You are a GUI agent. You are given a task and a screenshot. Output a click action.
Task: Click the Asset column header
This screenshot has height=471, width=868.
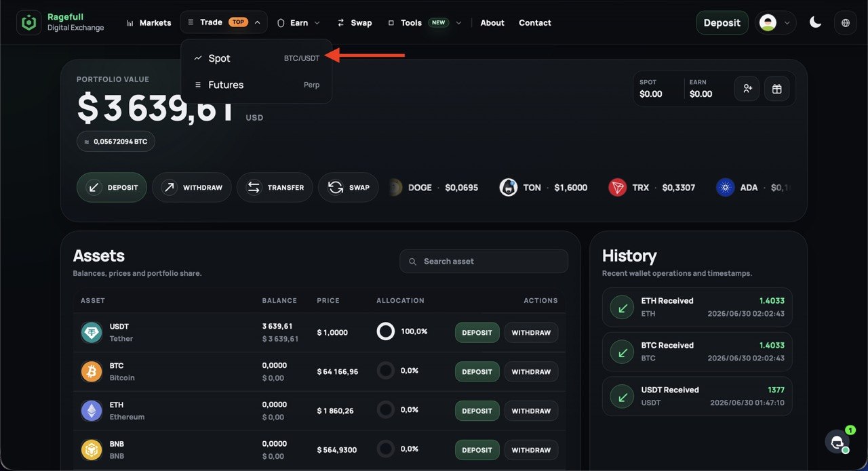93,300
